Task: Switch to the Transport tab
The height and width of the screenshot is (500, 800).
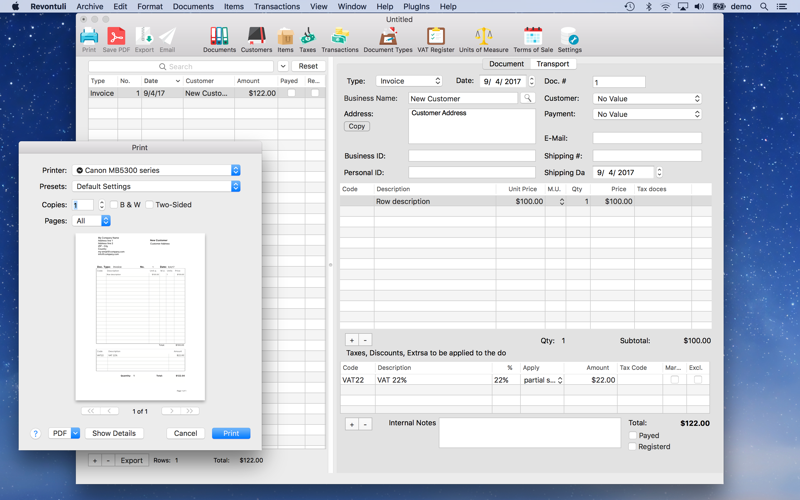Action: [x=552, y=64]
